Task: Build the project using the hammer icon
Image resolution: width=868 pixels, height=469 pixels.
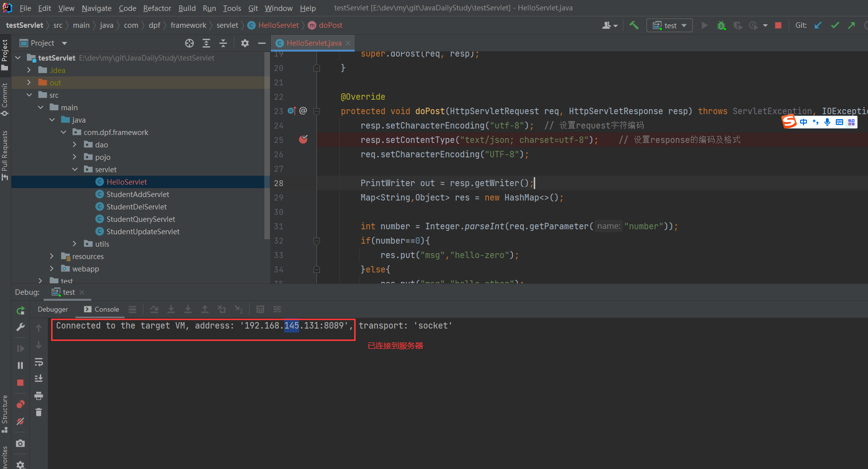Action: click(x=633, y=25)
